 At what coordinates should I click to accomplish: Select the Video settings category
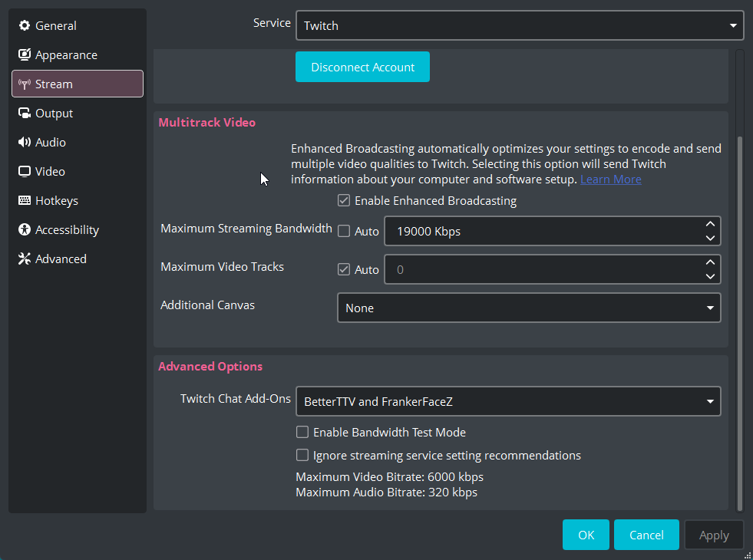coord(78,171)
